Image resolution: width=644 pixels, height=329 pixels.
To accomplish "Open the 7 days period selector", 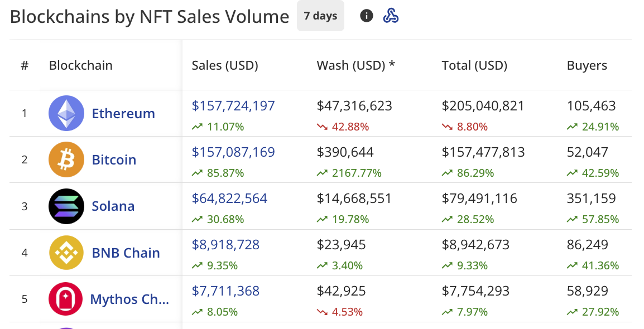I will click(x=320, y=16).
